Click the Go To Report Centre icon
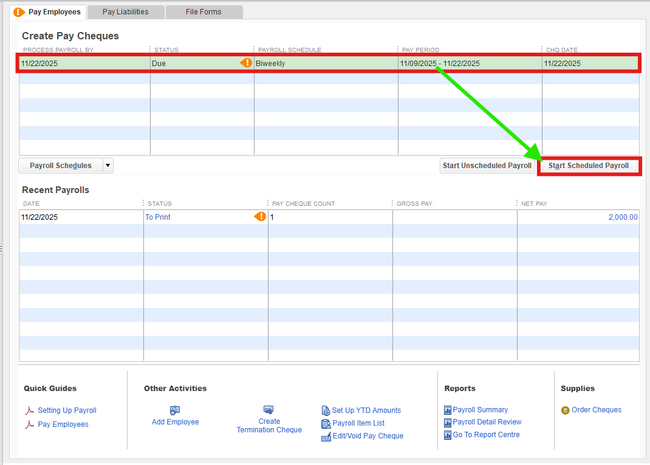This screenshot has height=465, width=650. pyautogui.click(x=448, y=435)
